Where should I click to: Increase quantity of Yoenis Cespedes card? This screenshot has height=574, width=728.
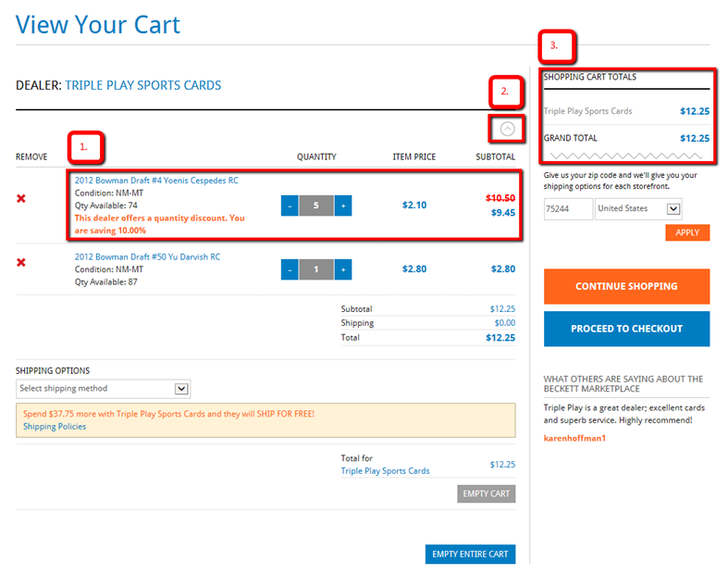click(x=343, y=206)
